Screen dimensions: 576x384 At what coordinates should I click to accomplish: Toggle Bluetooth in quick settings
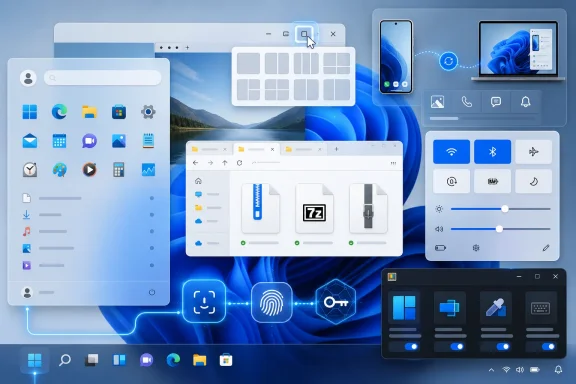492,152
